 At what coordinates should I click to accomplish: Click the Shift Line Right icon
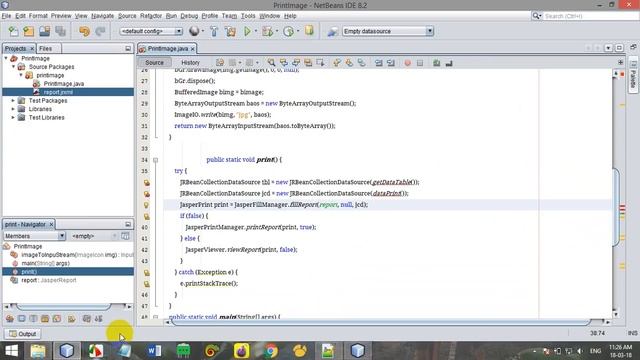click(391, 63)
